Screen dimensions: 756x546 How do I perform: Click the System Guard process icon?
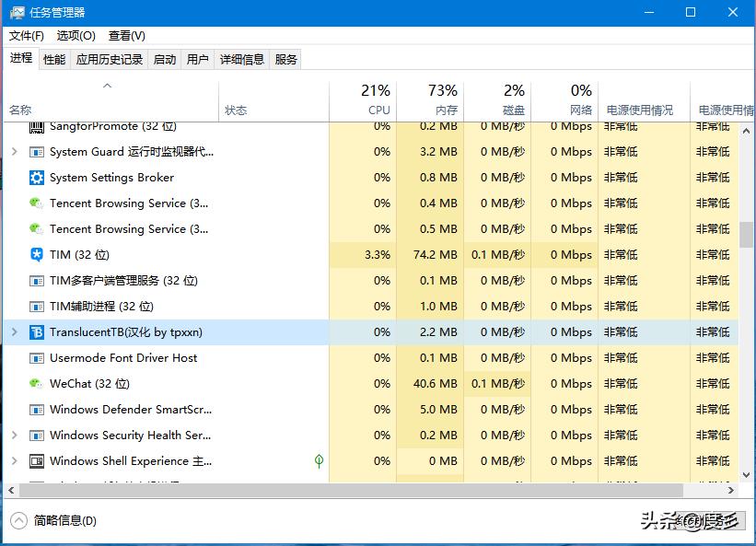tap(37, 152)
